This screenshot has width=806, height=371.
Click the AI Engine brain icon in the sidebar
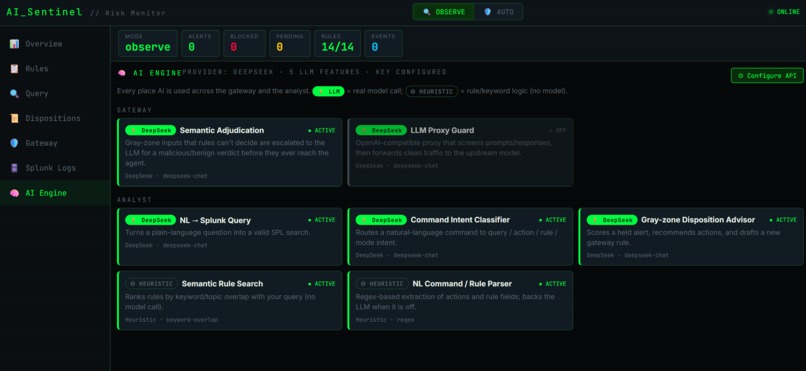tap(14, 193)
